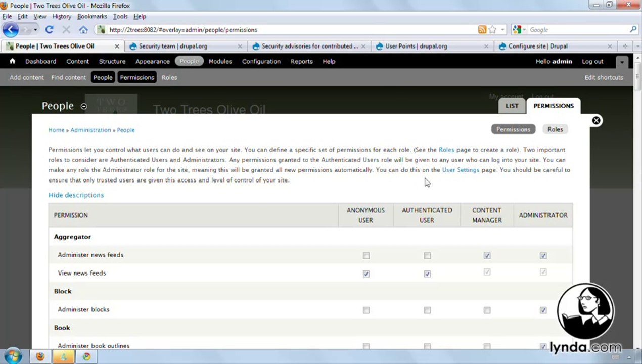The height and width of the screenshot is (364, 642).
Task: Open the History menu
Action: pos(62,16)
